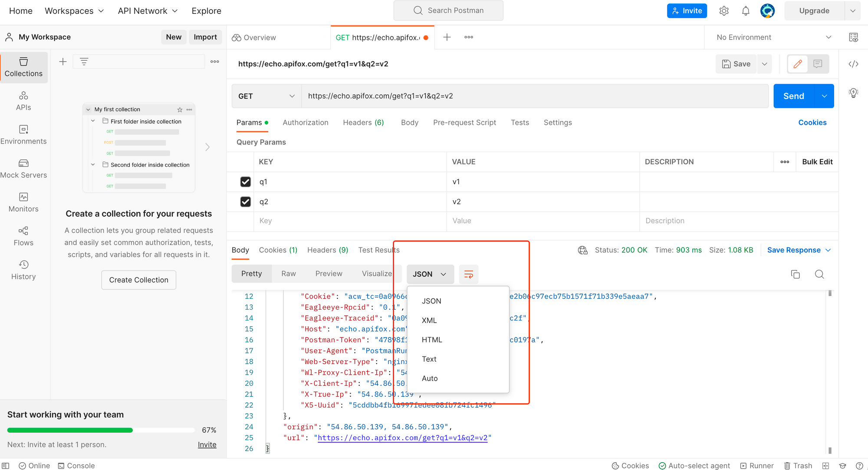
Task: Search within the response body
Action: point(819,274)
